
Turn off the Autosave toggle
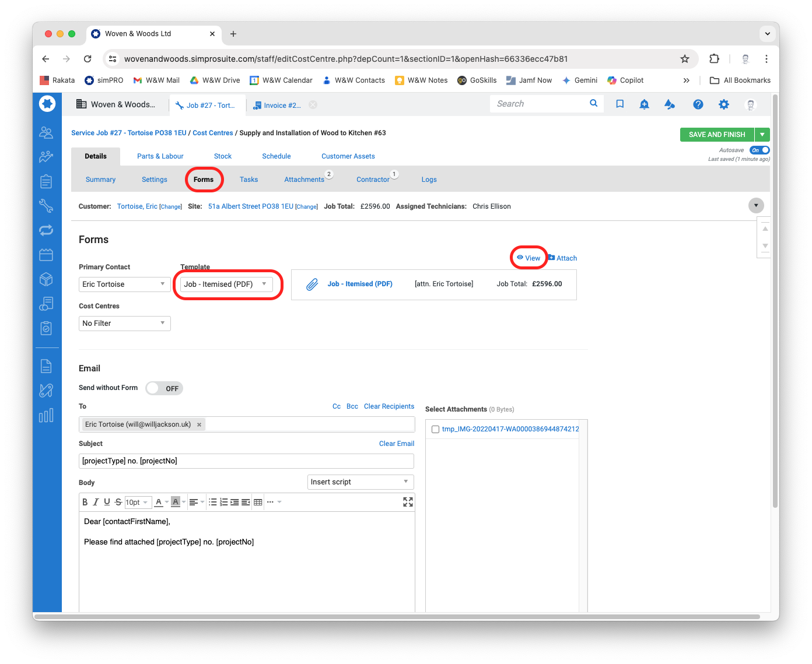[759, 150]
